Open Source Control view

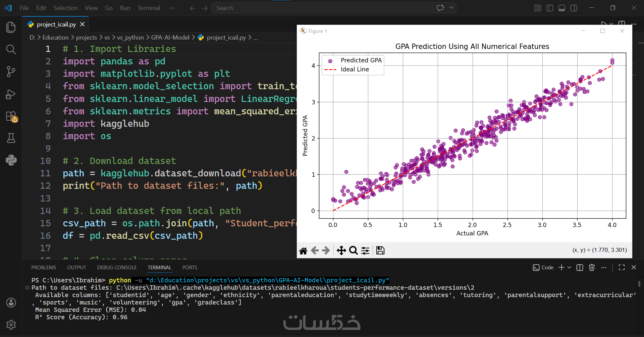[11, 71]
